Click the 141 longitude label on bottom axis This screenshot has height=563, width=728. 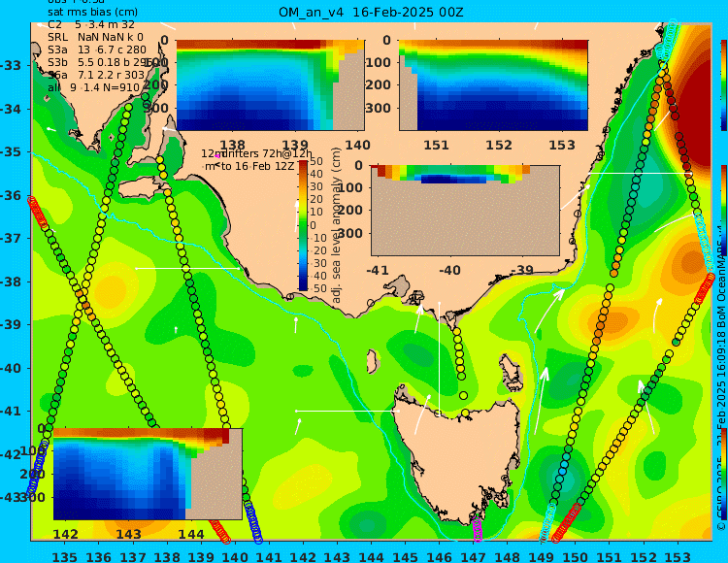click(x=269, y=556)
